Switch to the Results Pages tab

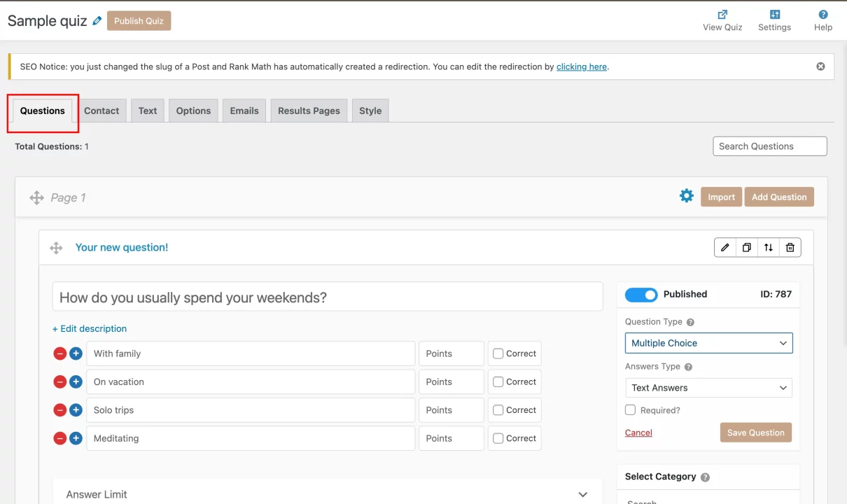point(309,111)
